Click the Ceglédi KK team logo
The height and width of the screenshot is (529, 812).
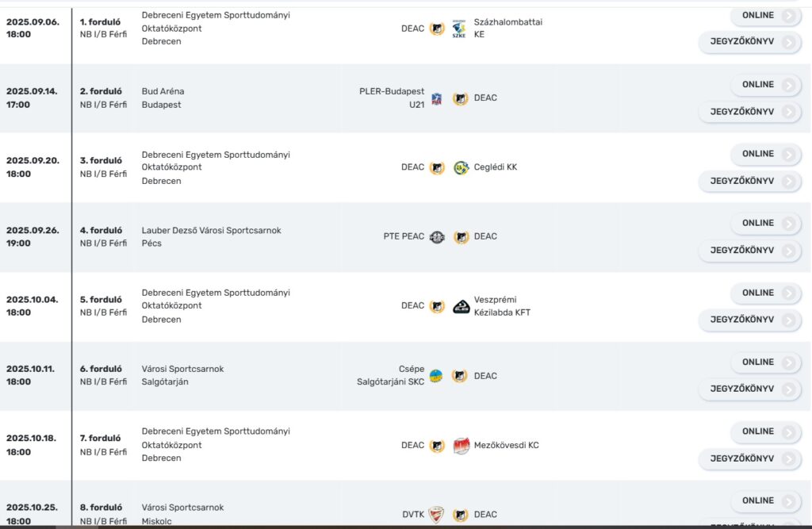pos(461,168)
